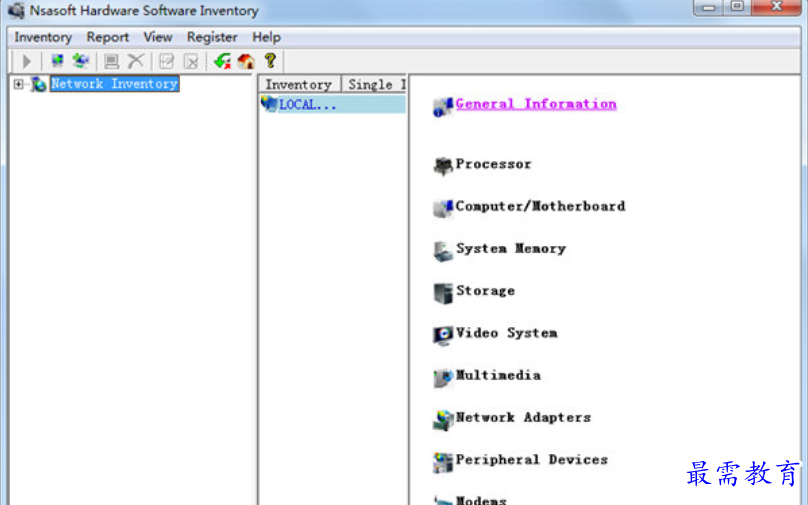Open the Peripheral Devices section
This screenshot has width=808, height=505.
pyautogui.click(x=532, y=460)
